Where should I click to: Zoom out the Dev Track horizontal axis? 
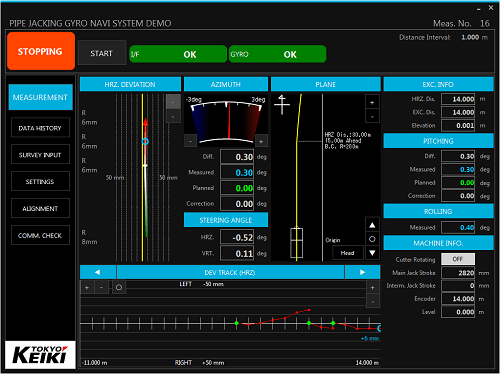point(101,287)
